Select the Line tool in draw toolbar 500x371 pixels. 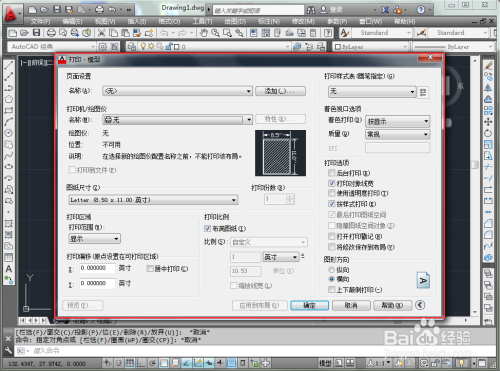(9, 65)
